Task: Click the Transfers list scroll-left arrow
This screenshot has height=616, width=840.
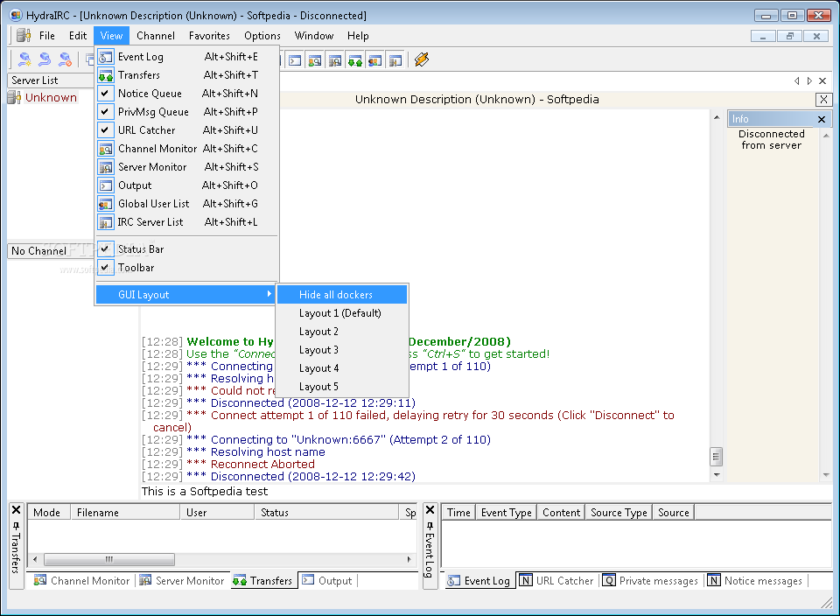Action: pos(35,559)
